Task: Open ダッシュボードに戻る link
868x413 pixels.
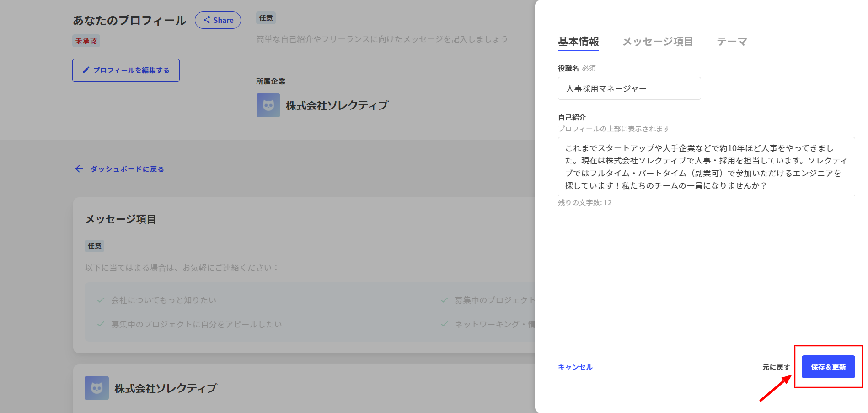Action: (127, 169)
